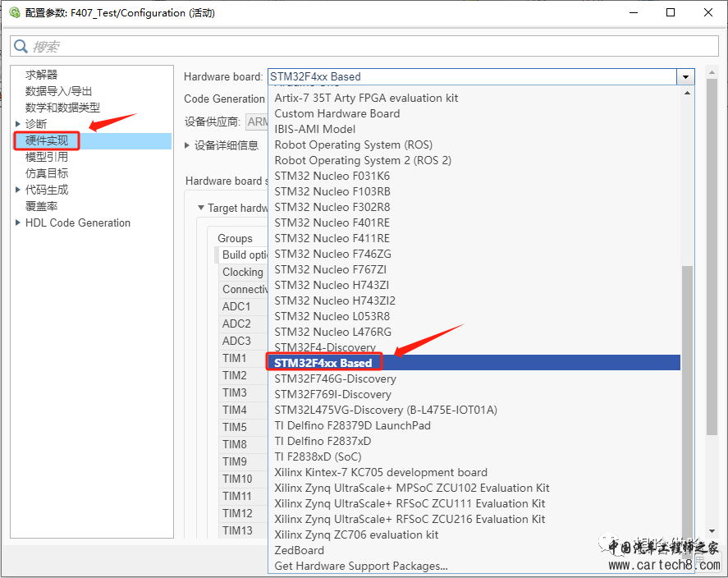Collapse the Target hardware resources section
728x578 pixels.
coord(201,208)
